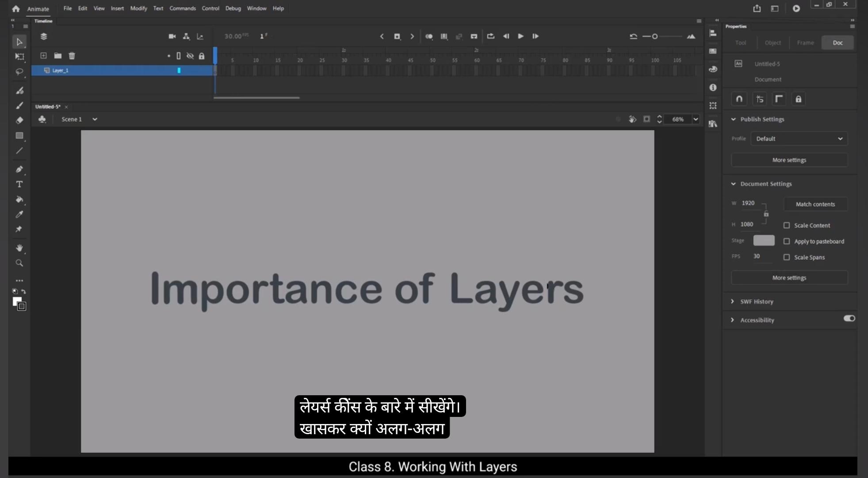
Task: Switch to the Frame properties tab
Action: tap(805, 43)
